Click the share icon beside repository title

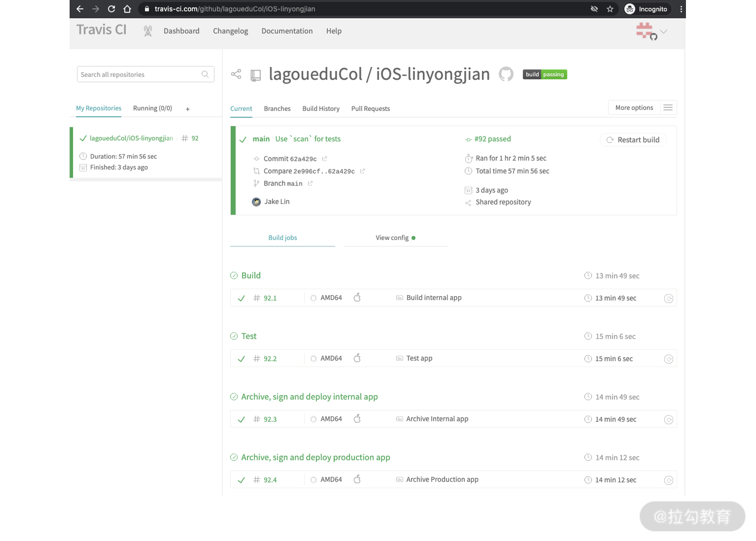tap(236, 74)
